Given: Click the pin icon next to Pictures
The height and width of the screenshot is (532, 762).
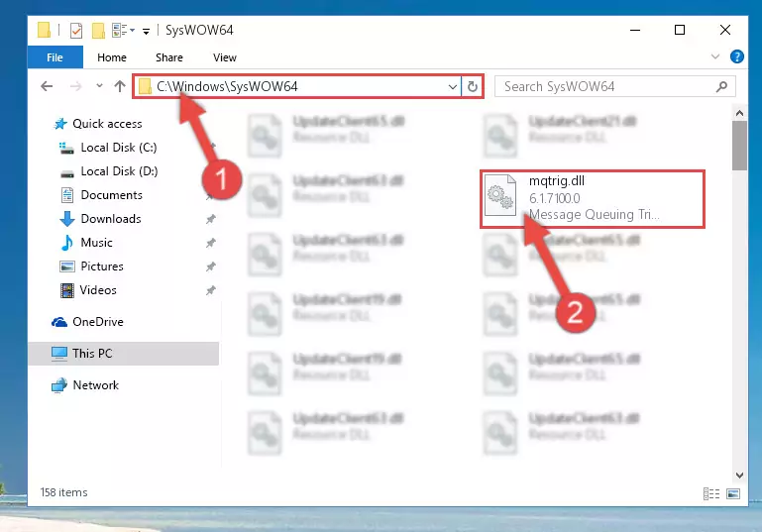Looking at the screenshot, I should tap(210, 266).
